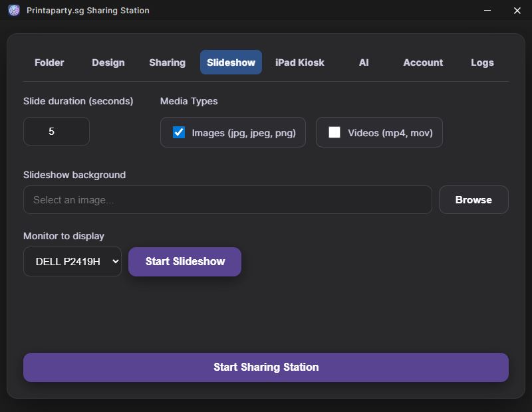The height and width of the screenshot is (412, 532).
Task: Select the Slideshow tab
Action: (231, 62)
